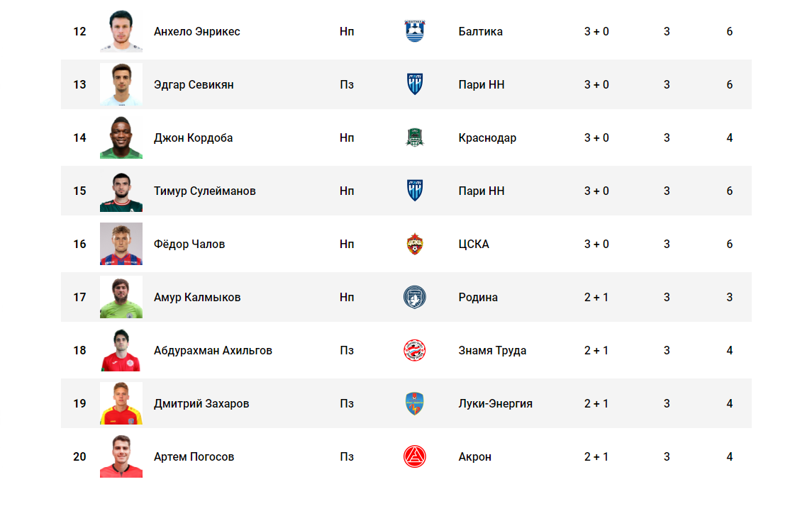The image size is (812, 511).
Task: Click the Знамя Труда club crest icon
Action: (414, 351)
